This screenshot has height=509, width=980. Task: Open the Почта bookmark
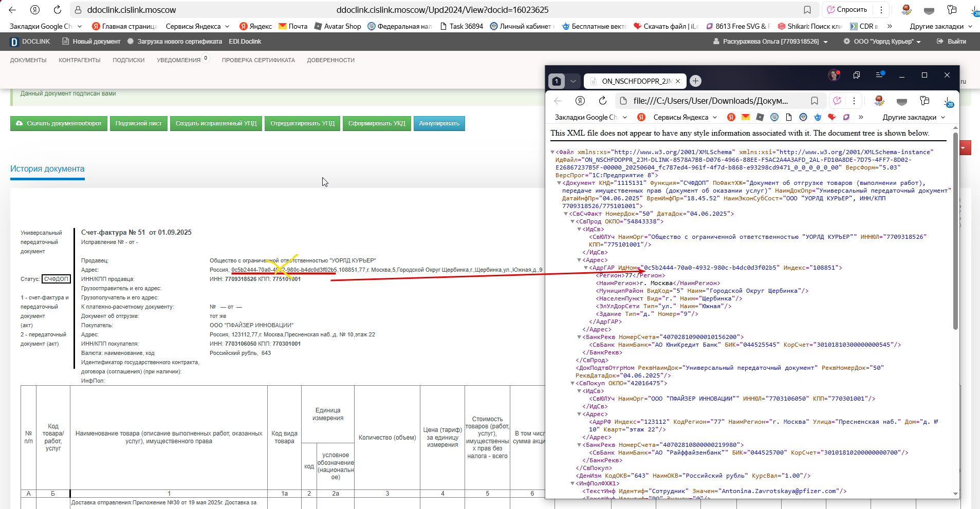[x=293, y=26]
